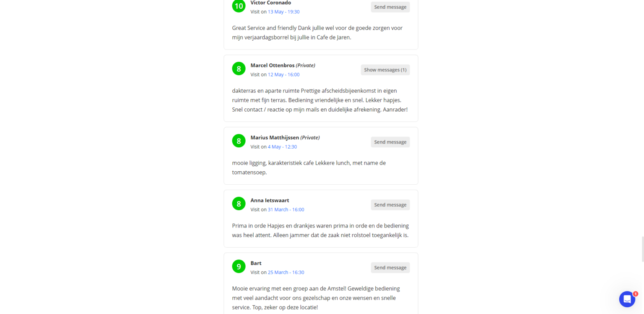
Task: Click reviewer name Marcel Ottenbros
Action: (x=273, y=65)
